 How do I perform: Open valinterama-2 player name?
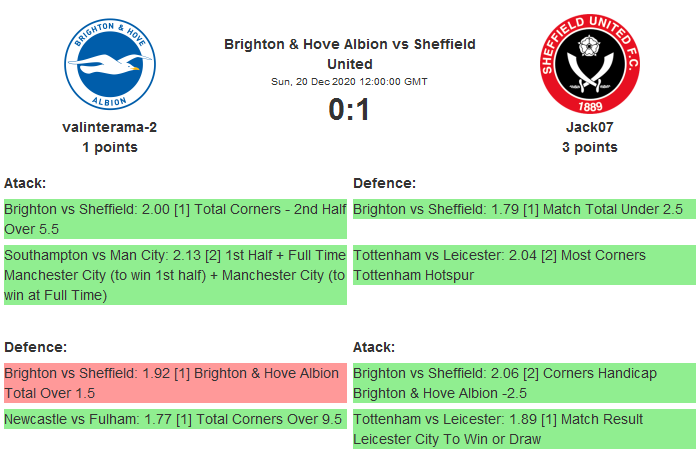pyautogui.click(x=110, y=127)
